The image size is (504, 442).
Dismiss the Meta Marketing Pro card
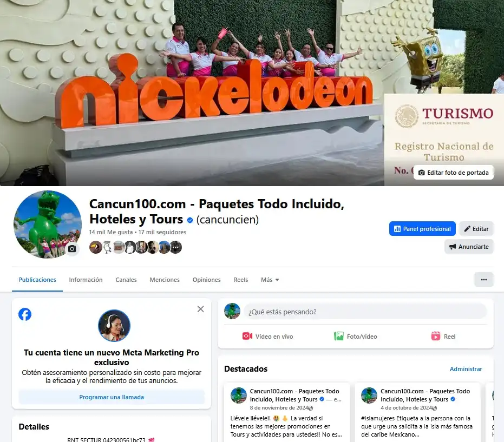pos(200,309)
